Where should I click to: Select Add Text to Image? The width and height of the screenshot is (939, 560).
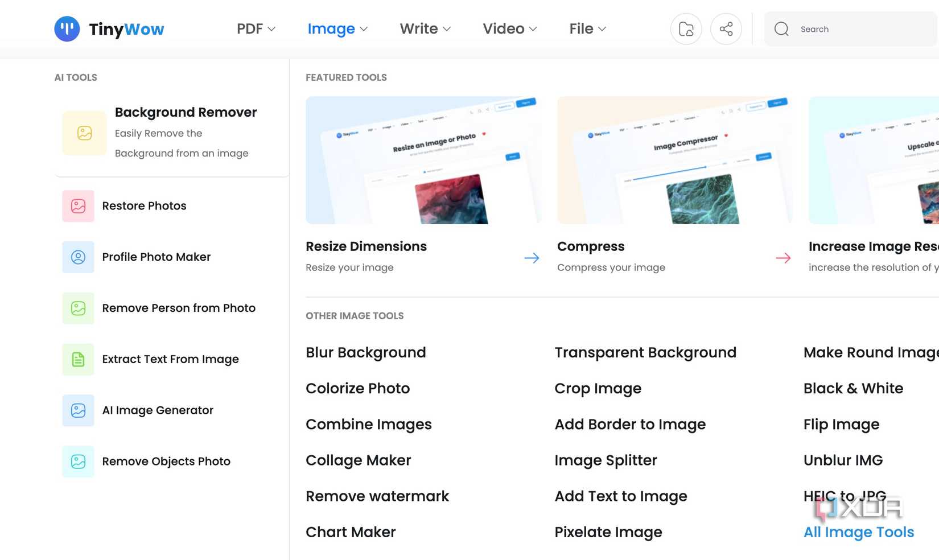[621, 496]
